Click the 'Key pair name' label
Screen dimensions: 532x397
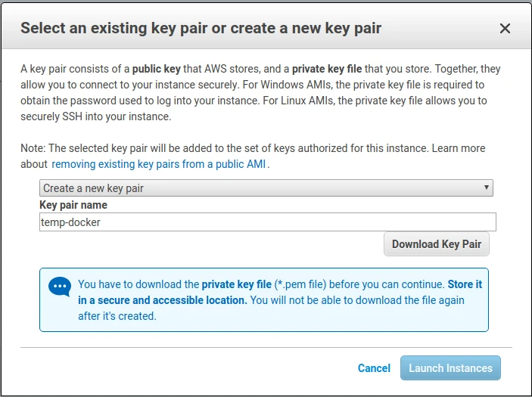[x=73, y=205]
